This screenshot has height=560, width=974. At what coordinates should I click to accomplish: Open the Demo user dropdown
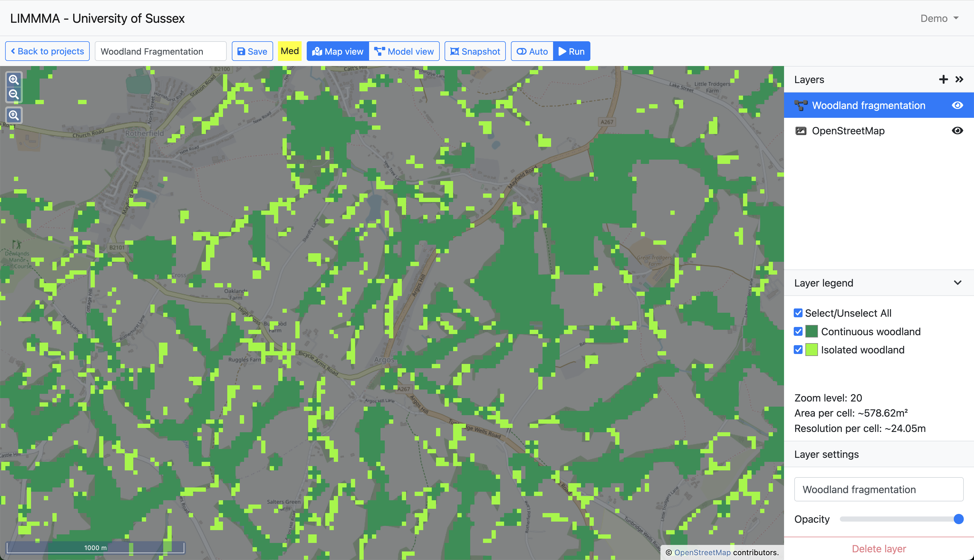[x=939, y=18]
